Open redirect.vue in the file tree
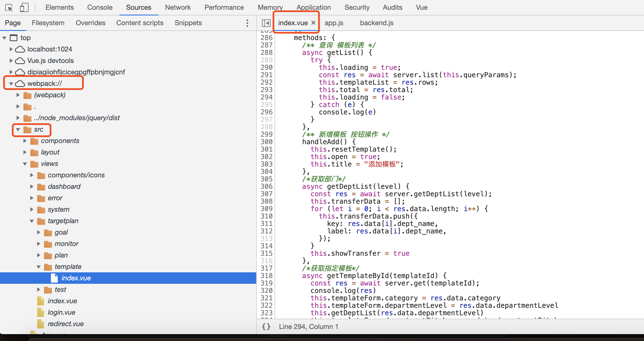644x341 pixels. pos(65,324)
